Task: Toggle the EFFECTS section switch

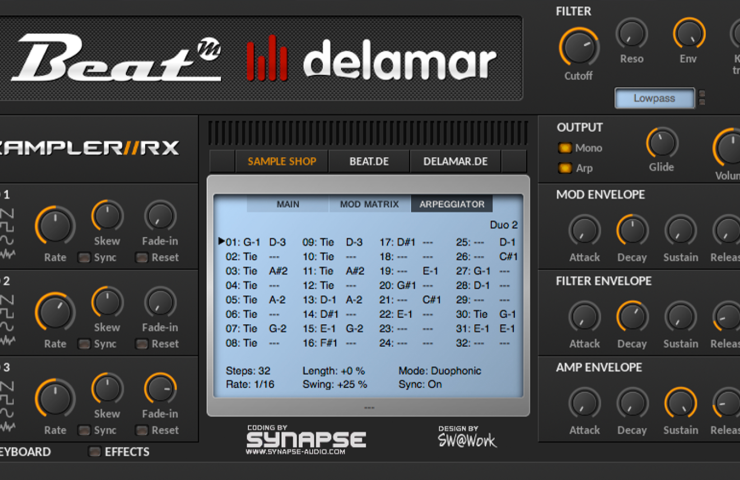Action: click(x=94, y=452)
